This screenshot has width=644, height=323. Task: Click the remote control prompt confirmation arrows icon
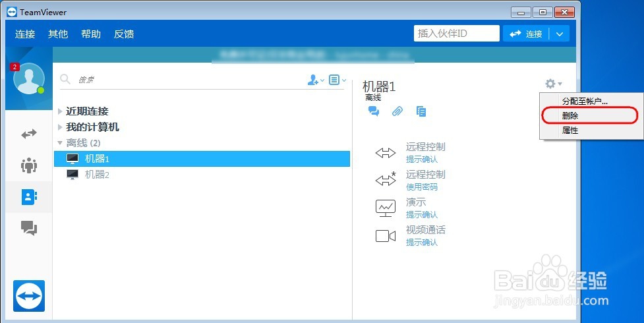pyautogui.click(x=386, y=153)
